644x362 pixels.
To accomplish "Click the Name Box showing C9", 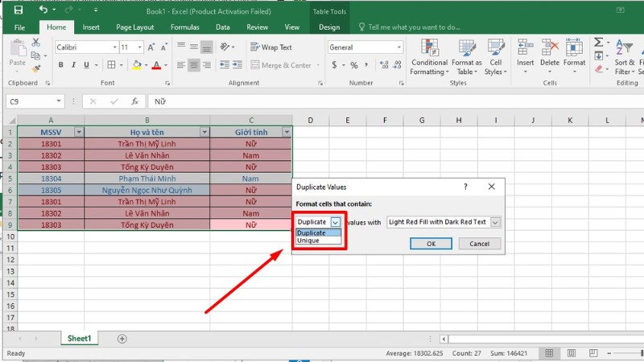I will [30, 101].
